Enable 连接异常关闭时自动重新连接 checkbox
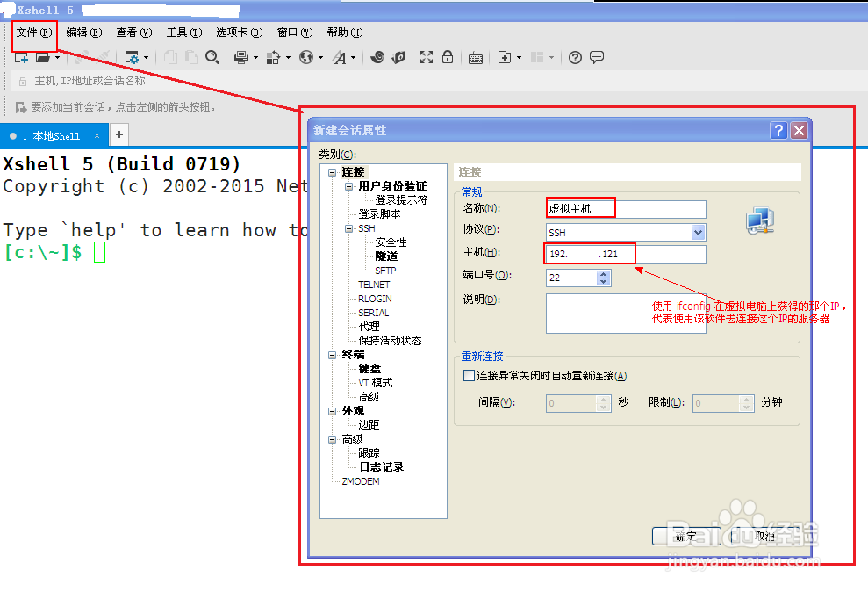The height and width of the screenshot is (592, 868). click(x=469, y=375)
